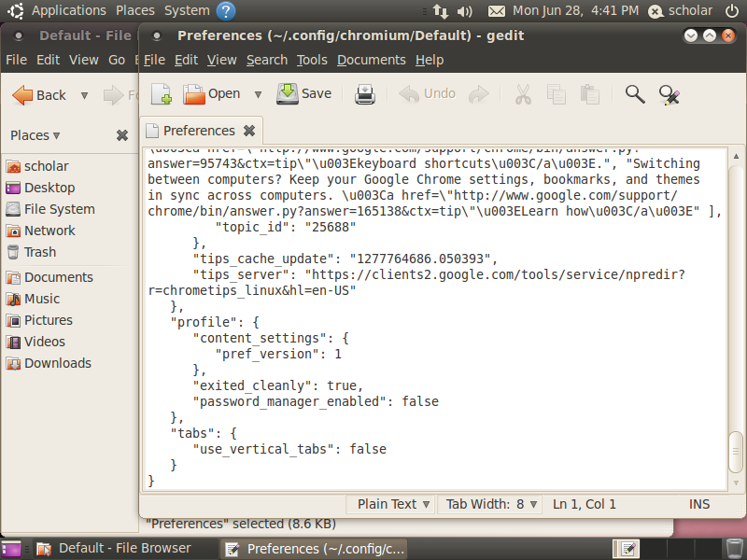This screenshot has width=747, height=560.
Task: Open Trash icon in bottom panel
Action: pyautogui.click(x=734, y=549)
